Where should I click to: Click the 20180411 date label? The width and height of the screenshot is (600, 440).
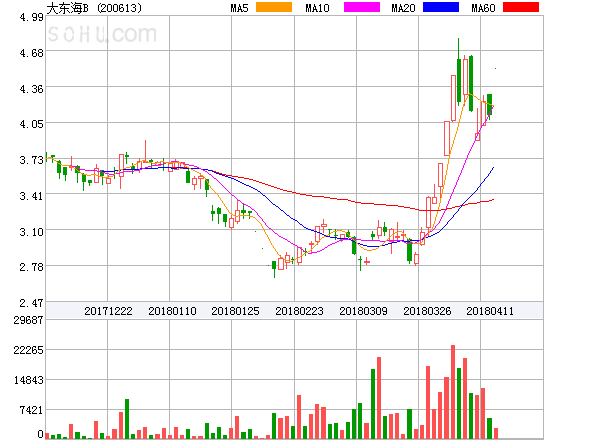pyautogui.click(x=490, y=311)
